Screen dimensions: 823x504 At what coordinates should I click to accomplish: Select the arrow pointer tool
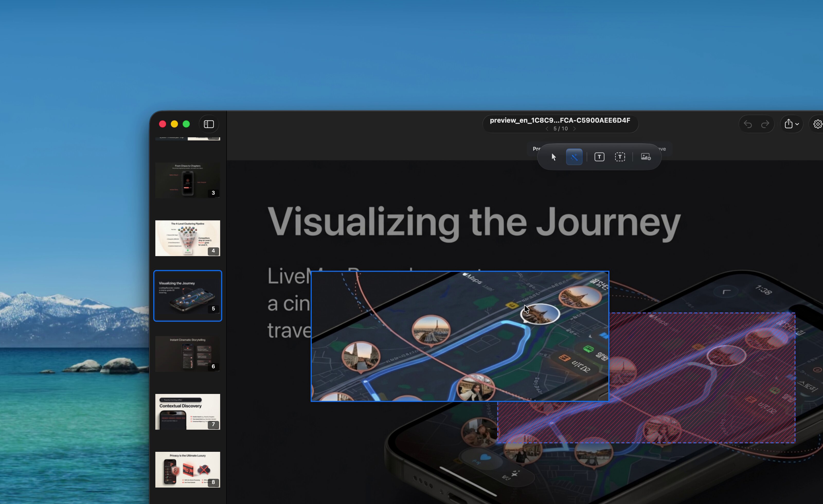[x=553, y=157]
